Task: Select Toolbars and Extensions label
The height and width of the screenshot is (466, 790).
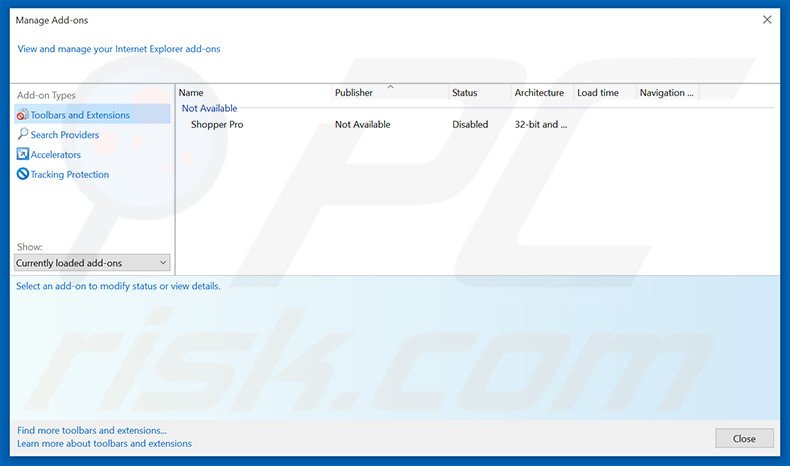Action: (x=80, y=115)
